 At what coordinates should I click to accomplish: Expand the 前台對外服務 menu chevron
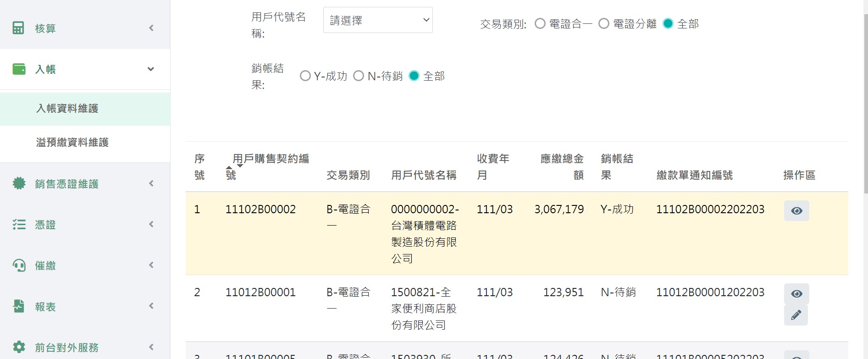(151, 347)
